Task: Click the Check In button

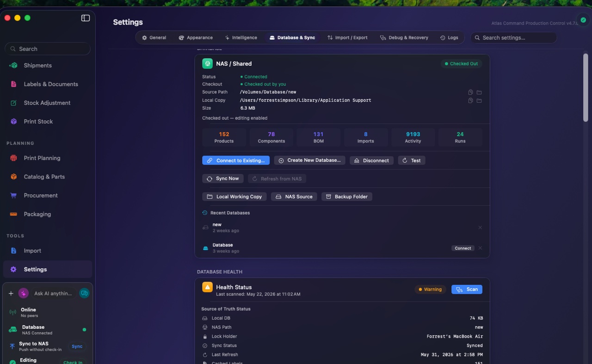Action: 73,362
